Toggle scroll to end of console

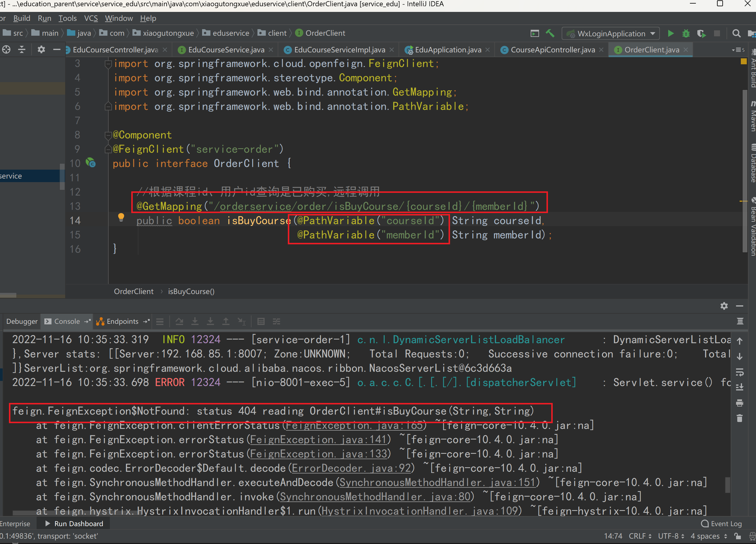click(740, 387)
